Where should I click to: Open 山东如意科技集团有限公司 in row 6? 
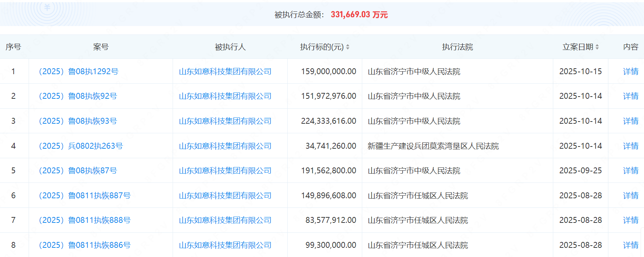tap(225, 195)
